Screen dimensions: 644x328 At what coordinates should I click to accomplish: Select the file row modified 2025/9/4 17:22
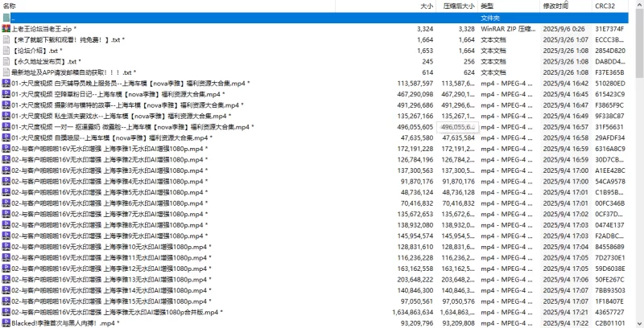[314, 323]
